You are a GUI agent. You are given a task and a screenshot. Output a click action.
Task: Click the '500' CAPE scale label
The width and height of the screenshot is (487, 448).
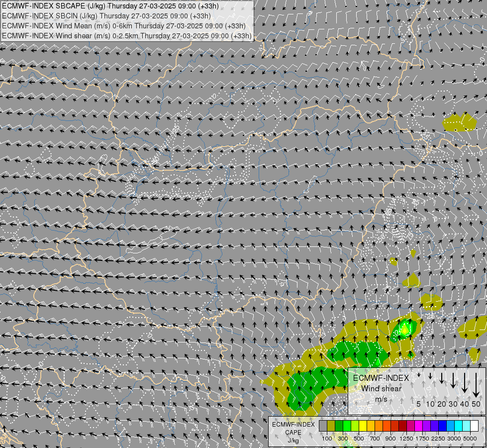(x=359, y=439)
